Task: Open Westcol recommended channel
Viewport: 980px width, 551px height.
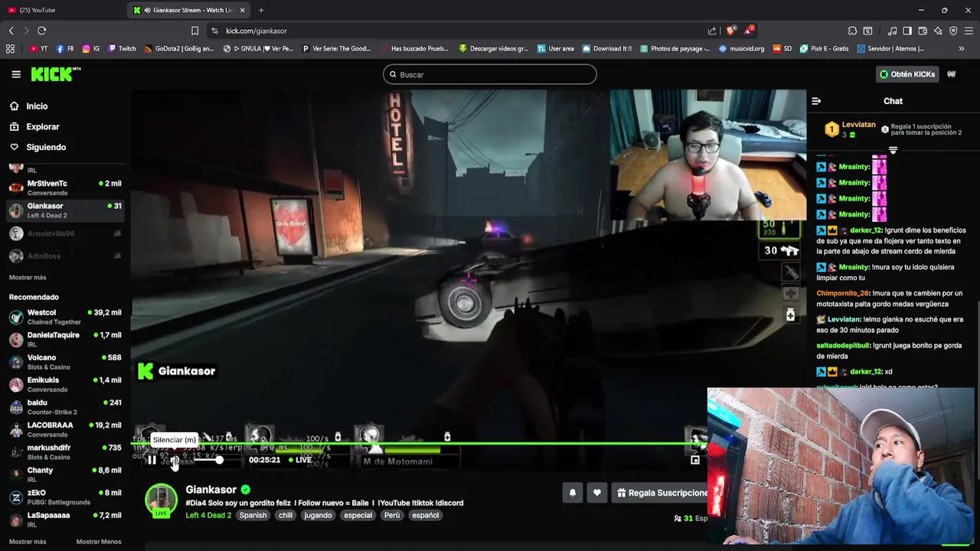Action: [65, 317]
